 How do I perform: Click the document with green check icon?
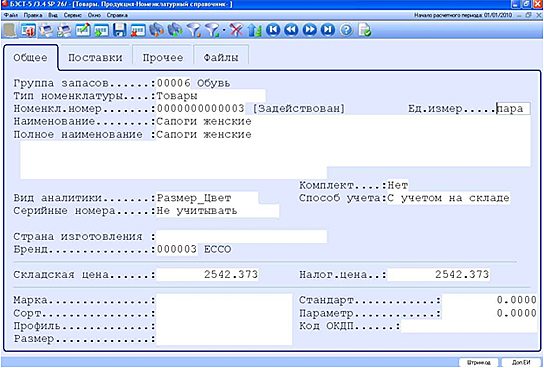click(x=365, y=30)
